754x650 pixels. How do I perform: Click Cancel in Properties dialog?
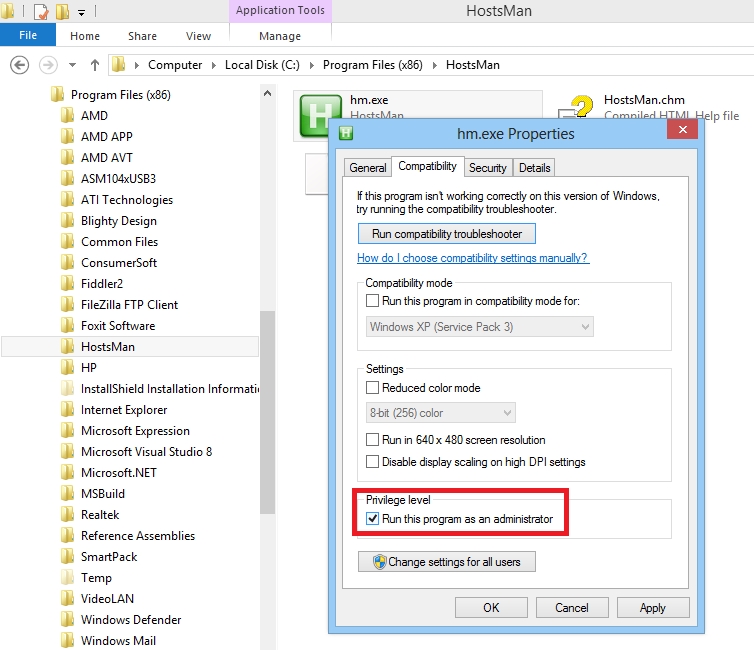pos(572,608)
